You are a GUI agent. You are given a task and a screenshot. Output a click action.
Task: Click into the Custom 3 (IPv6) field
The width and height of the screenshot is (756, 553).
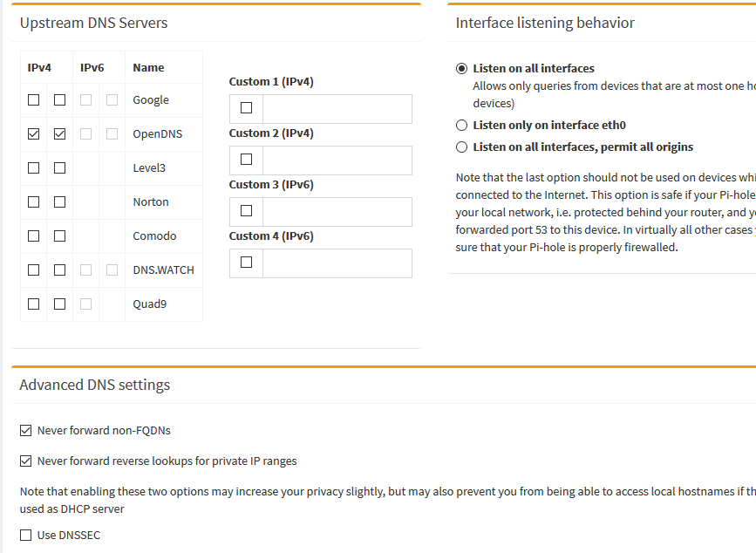(x=337, y=212)
